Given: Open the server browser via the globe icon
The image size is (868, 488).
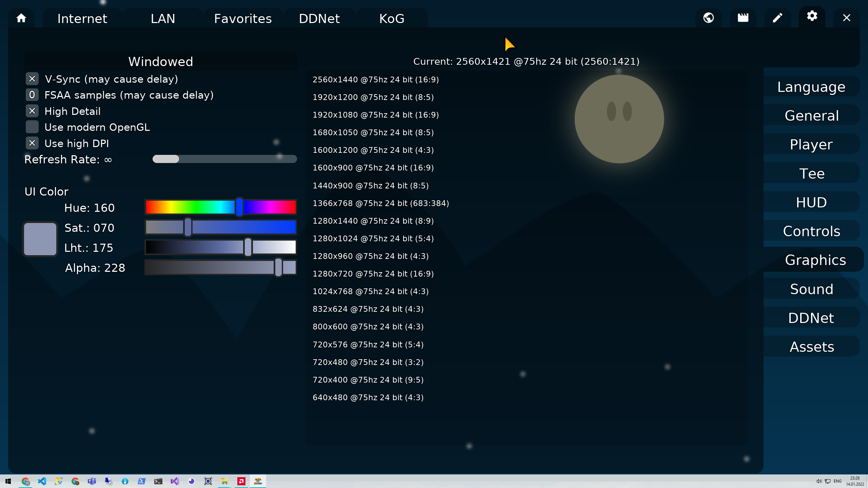Looking at the screenshot, I should [x=709, y=18].
